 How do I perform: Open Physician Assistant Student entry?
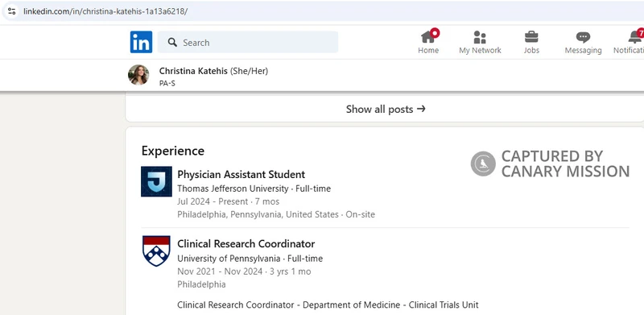[241, 174]
